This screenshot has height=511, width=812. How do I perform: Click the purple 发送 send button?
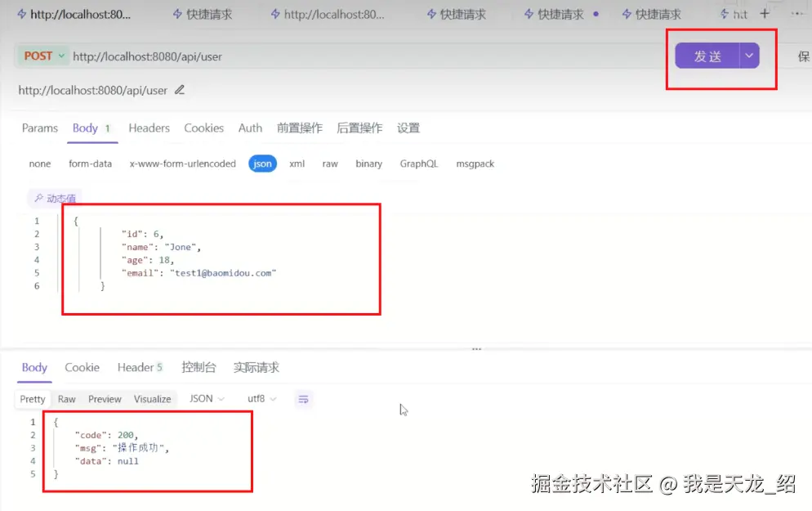click(707, 56)
